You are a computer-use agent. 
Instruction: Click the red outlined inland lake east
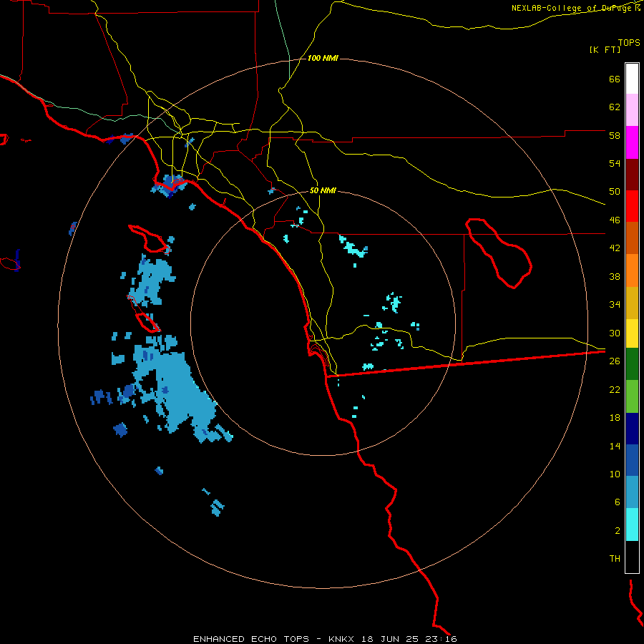[x=498, y=253]
